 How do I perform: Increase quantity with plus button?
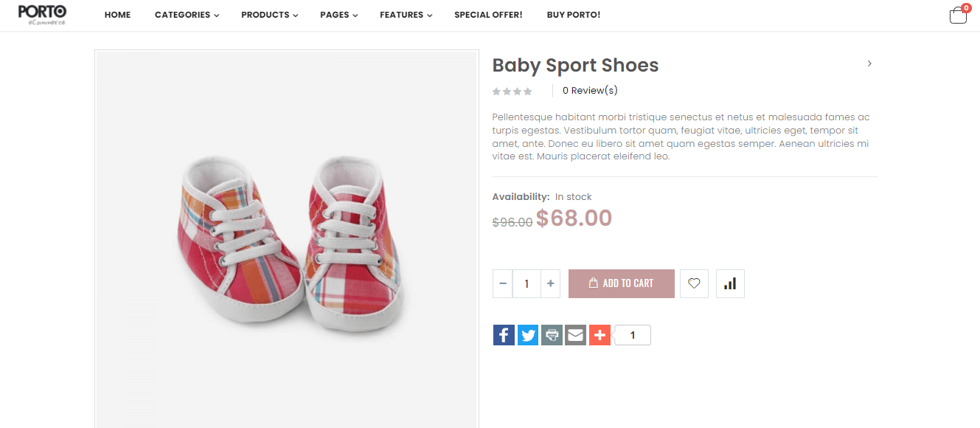(550, 283)
